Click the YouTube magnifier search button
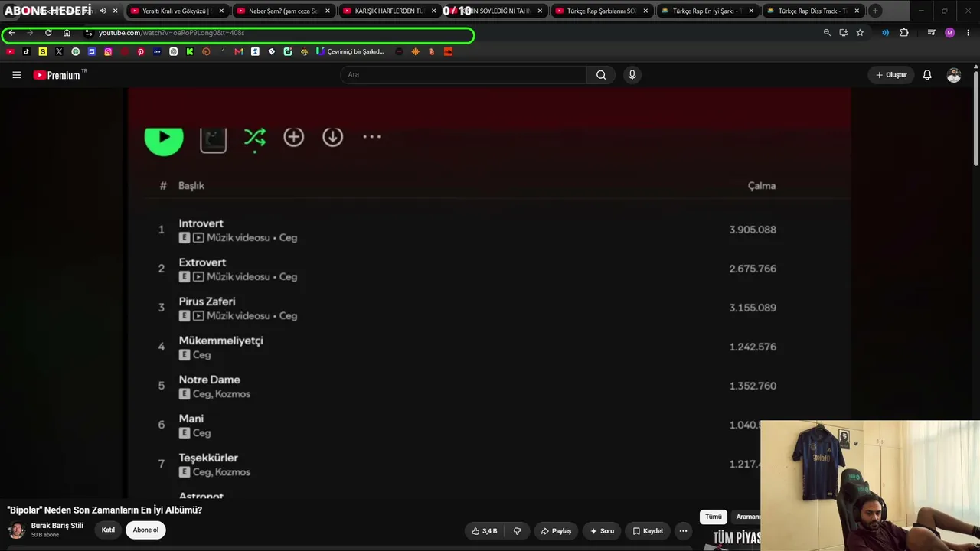Viewport: 980px width, 551px height. [x=601, y=74]
